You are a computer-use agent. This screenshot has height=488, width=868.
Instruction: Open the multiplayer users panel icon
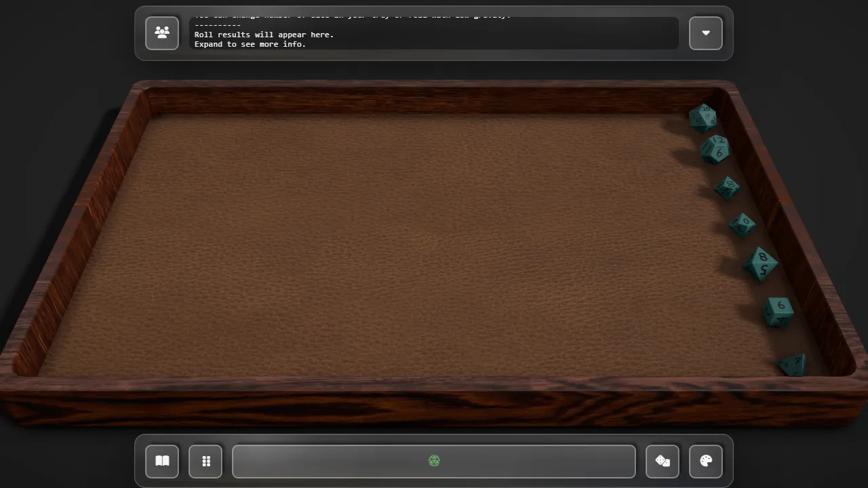(x=162, y=33)
